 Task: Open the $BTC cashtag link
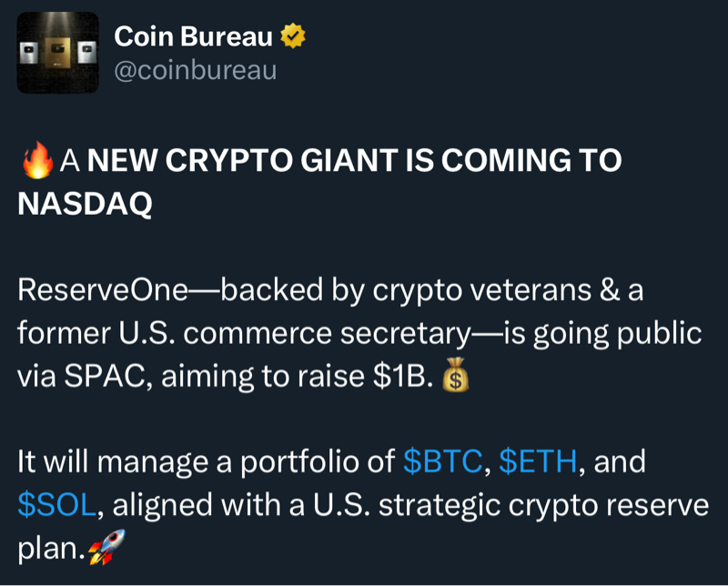441,461
